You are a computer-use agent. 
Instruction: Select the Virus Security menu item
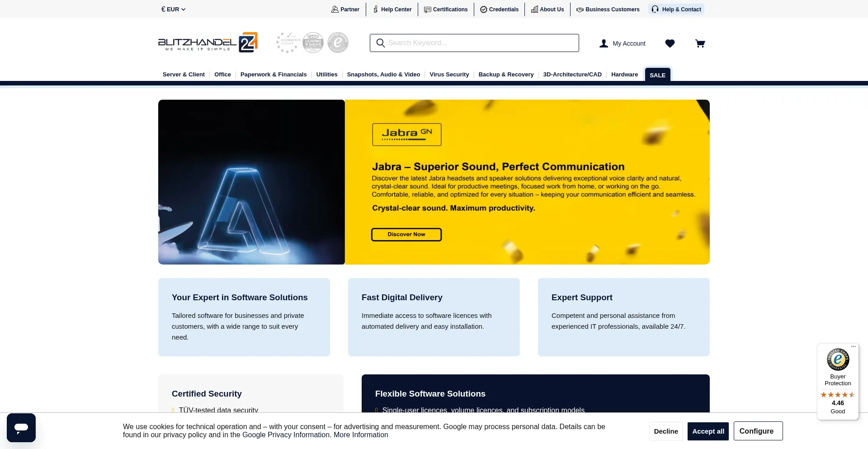point(449,75)
